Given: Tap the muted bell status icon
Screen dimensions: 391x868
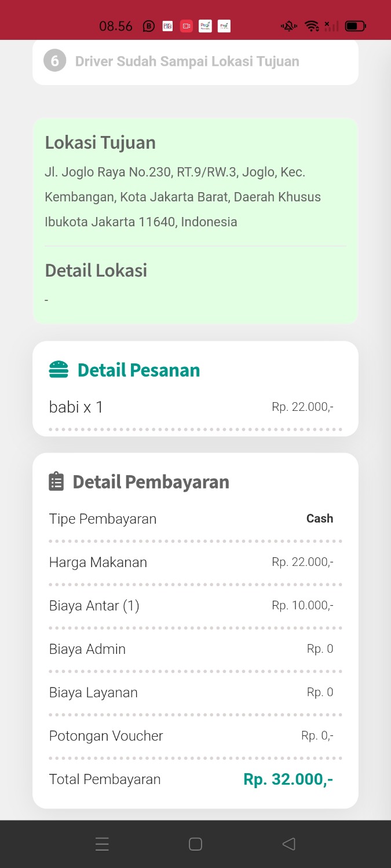Looking at the screenshot, I should coord(288,26).
